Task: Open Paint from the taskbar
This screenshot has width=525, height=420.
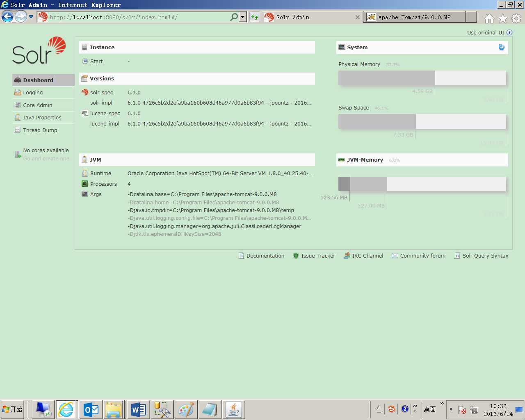Action: 186,409
